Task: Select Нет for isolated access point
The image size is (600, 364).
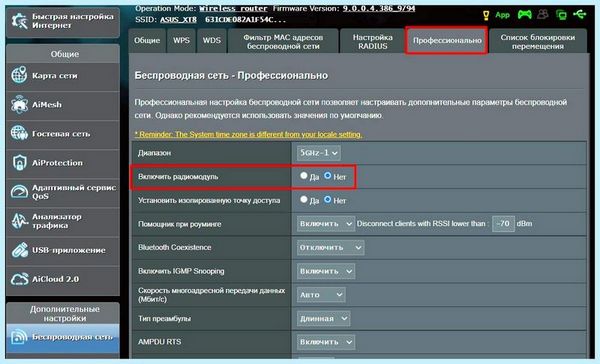Action: [328, 199]
